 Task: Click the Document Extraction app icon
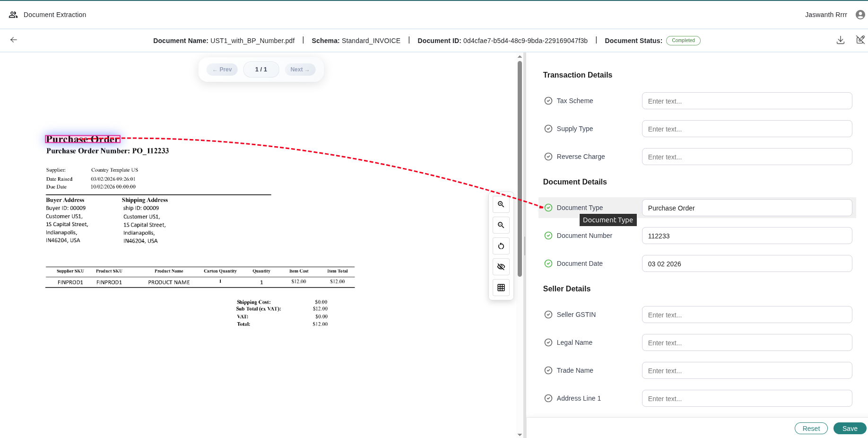(x=13, y=14)
